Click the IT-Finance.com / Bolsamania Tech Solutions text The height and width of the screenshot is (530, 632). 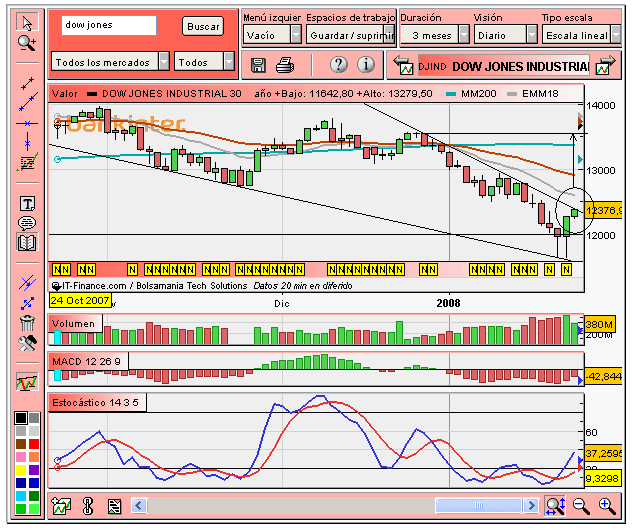tap(154, 286)
